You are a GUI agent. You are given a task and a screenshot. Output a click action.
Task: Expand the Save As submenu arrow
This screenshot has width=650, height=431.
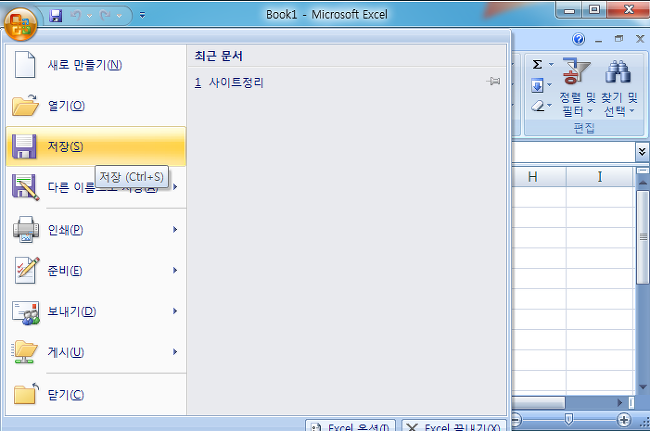[175, 187]
